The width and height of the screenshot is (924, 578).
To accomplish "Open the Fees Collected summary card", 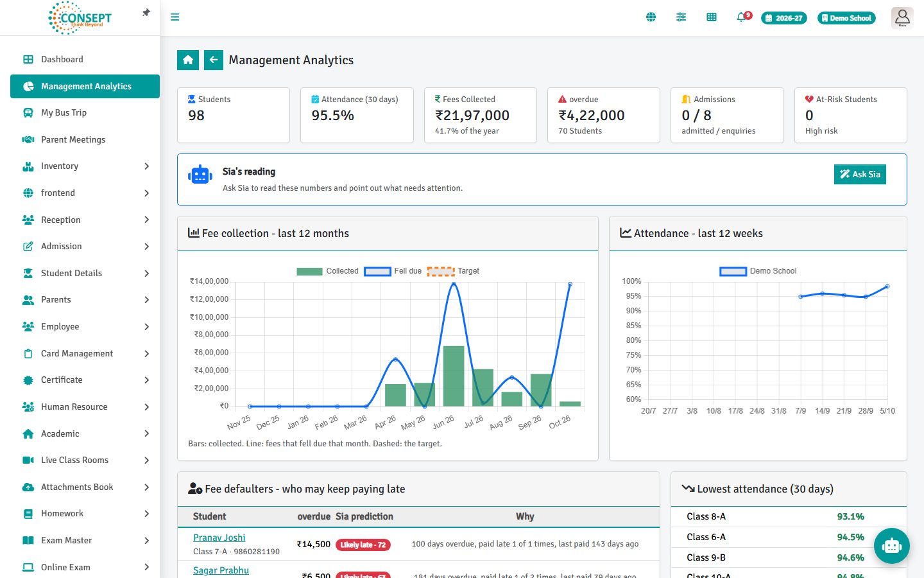I will coord(481,116).
